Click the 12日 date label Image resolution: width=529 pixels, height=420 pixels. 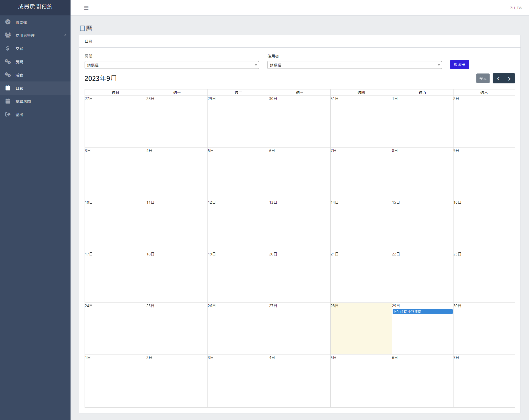(211, 202)
